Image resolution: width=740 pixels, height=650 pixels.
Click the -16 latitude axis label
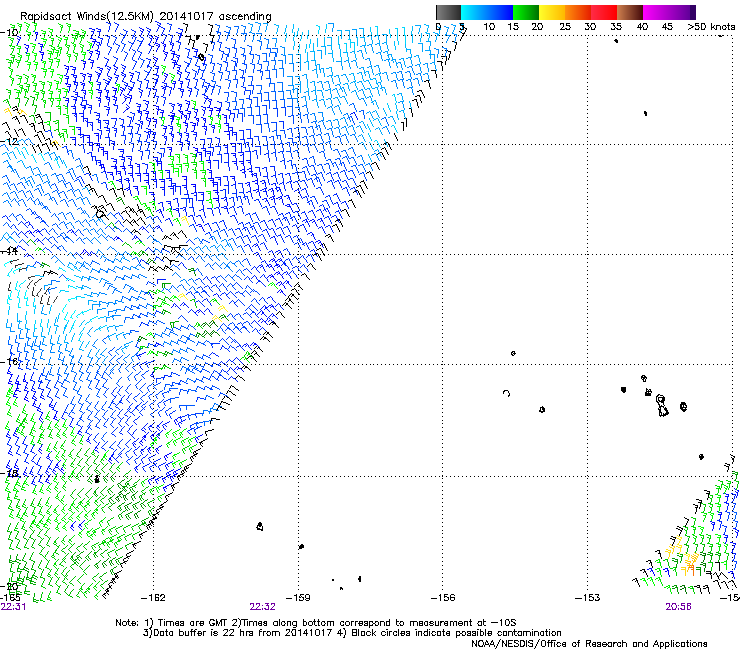(9, 362)
